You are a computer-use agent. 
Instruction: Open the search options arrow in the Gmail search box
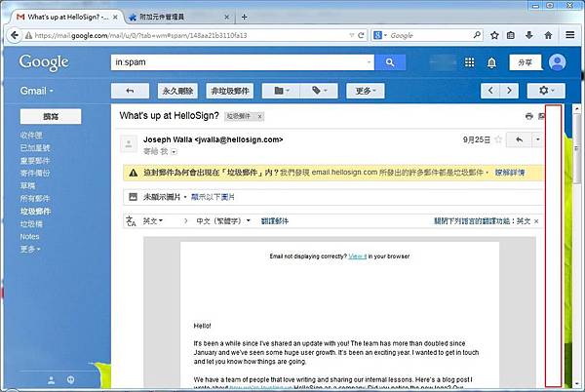point(369,62)
